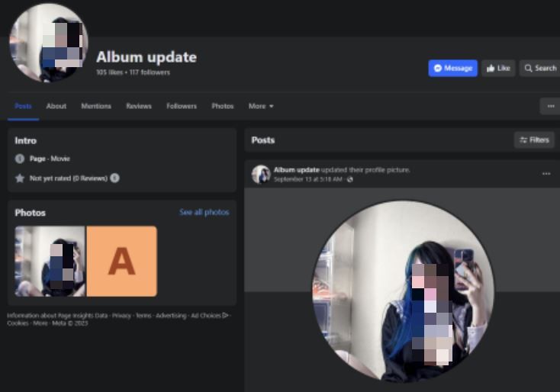Open the Mentions tab
This screenshot has height=392, width=560.
96,107
